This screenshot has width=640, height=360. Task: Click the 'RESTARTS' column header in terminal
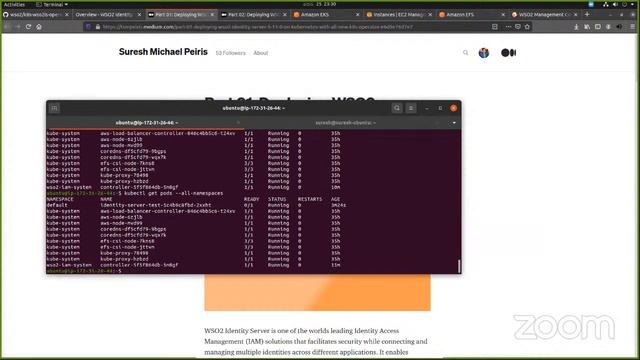[x=310, y=200]
